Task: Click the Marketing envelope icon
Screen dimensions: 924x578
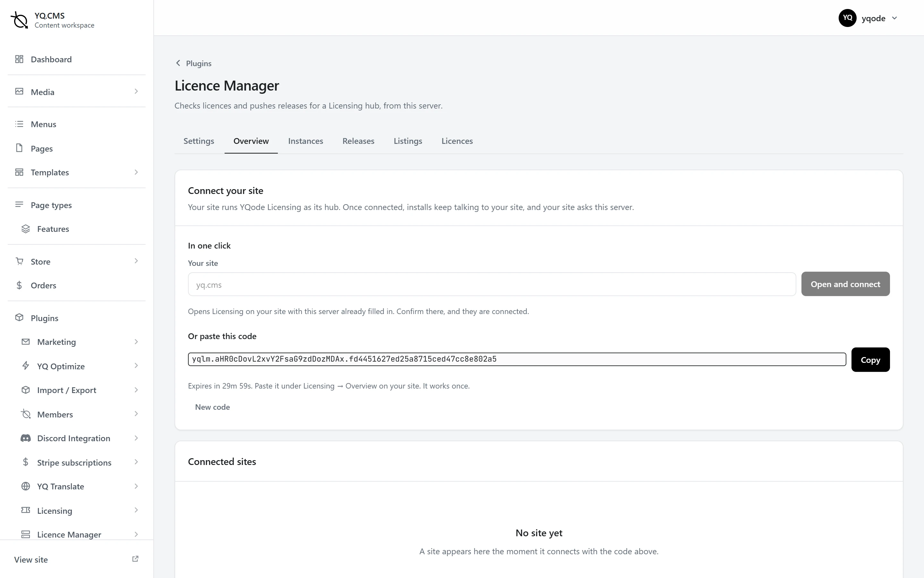Action: coord(26,342)
